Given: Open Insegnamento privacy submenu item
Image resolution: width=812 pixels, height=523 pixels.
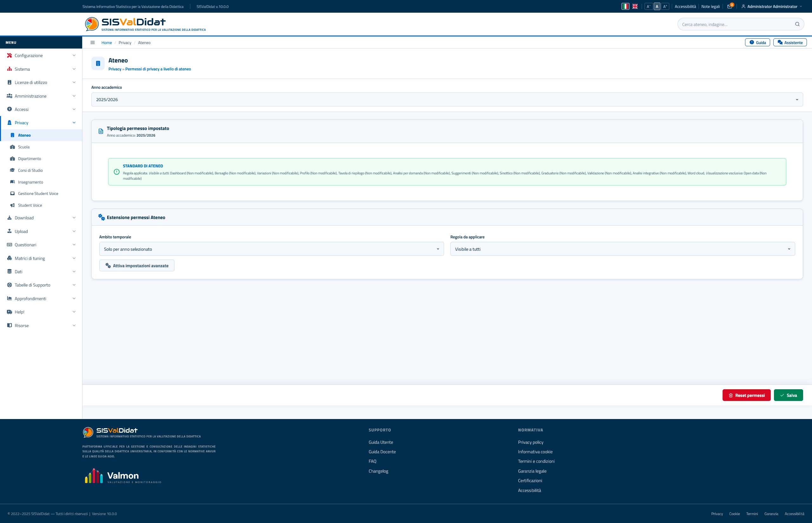Looking at the screenshot, I should pyautogui.click(x=41, y=182).
